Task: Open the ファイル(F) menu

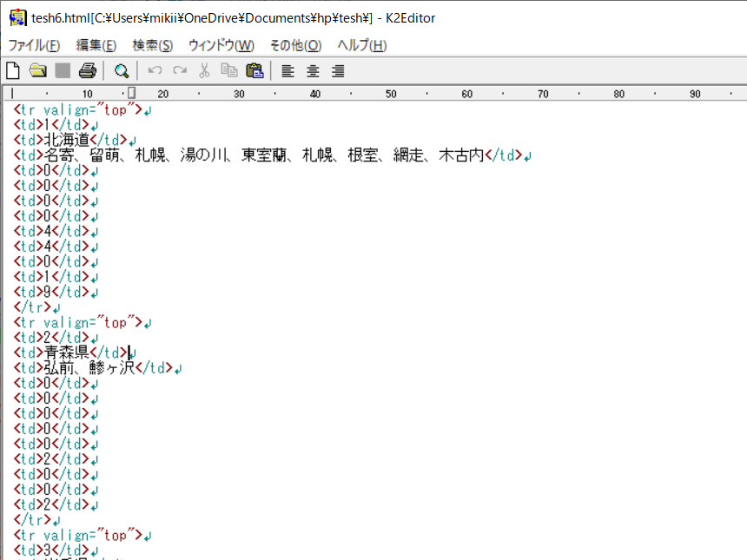Action: 34,45
